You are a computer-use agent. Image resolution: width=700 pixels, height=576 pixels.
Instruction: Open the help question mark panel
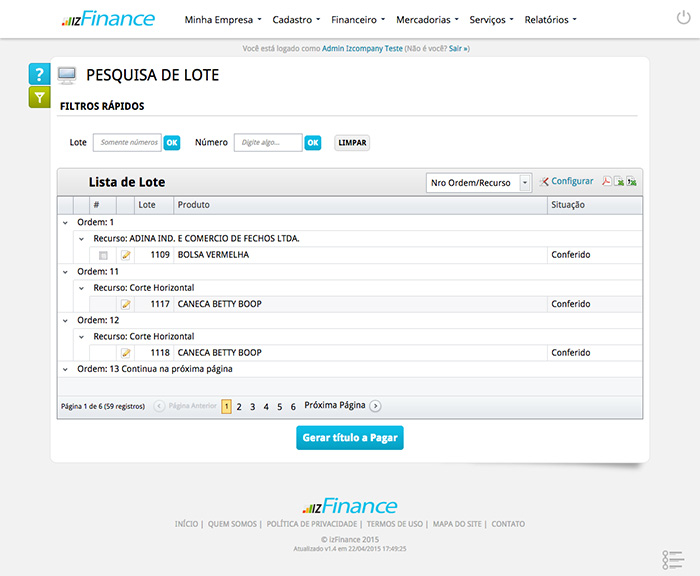39,74
